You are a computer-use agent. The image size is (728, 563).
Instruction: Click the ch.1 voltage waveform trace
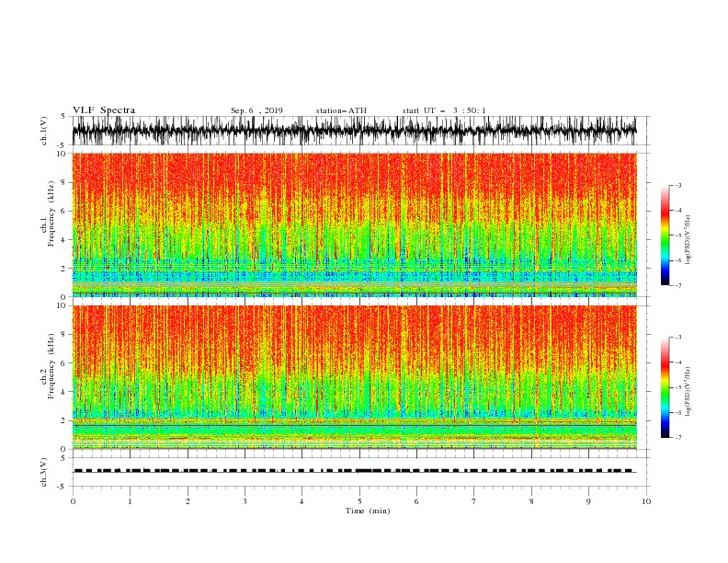[x=354, y=131]
